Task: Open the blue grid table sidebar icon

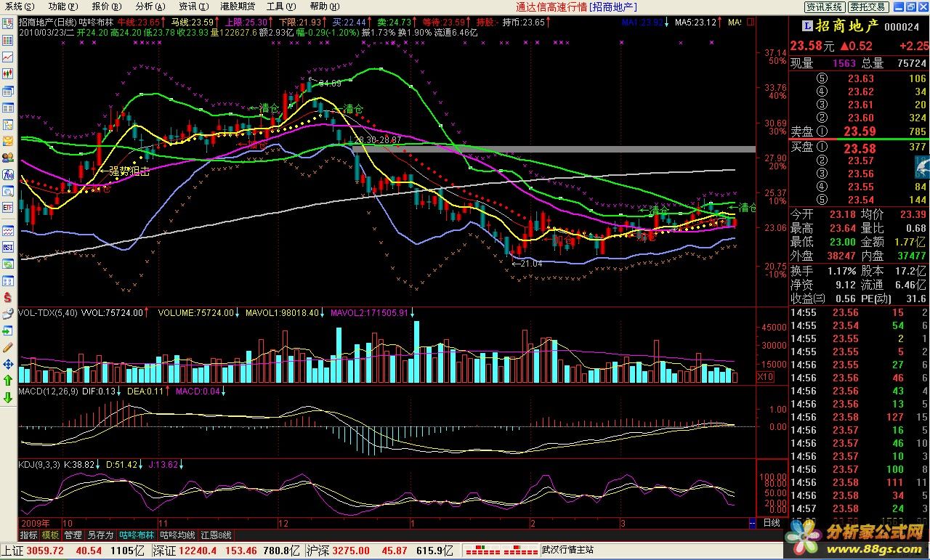Action: pyautogui.click(x=7, y=40)
